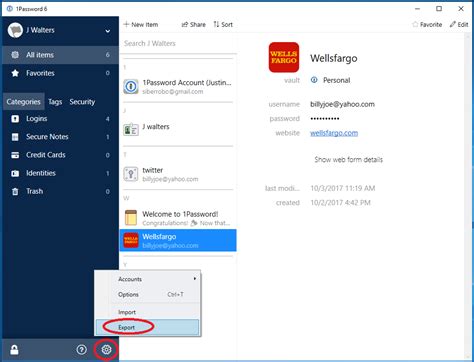Image resolution: width=474 pixels, height=362 pixels.
Task: Open the wellsfargo.com website link
Action: [334, 133]
